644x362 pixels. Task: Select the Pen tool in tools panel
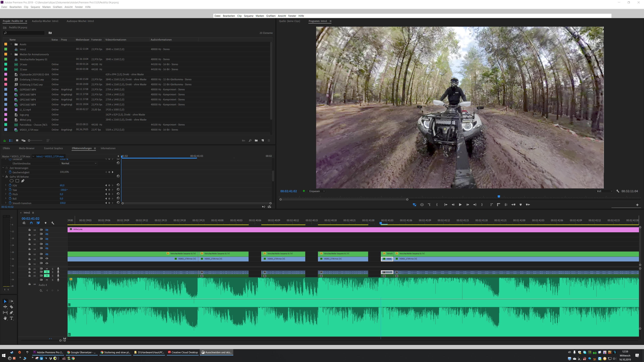pos(11,313)
